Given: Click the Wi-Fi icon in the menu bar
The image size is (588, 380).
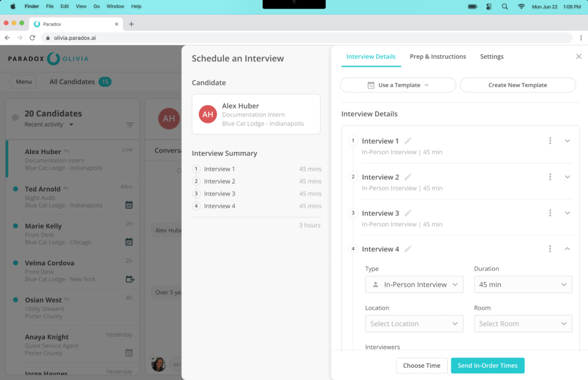Looking at the screenshot, I should (521, 7).
